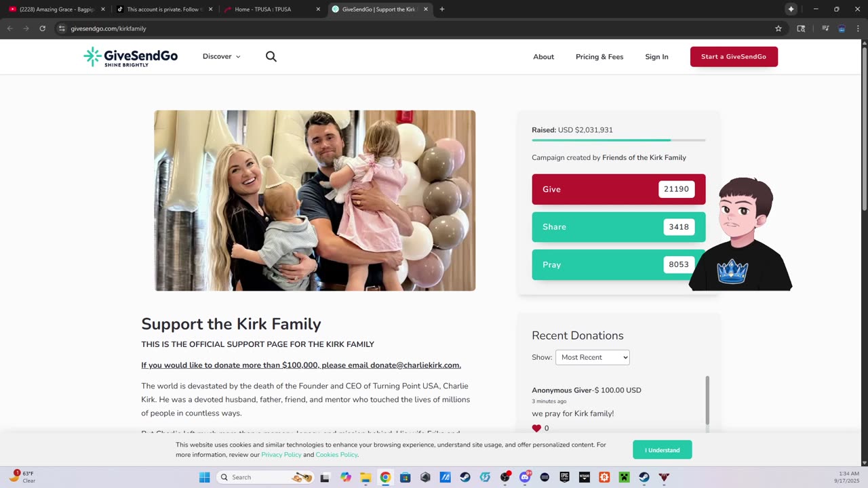
Task: Open the About page
Action: tap(543, 57)
